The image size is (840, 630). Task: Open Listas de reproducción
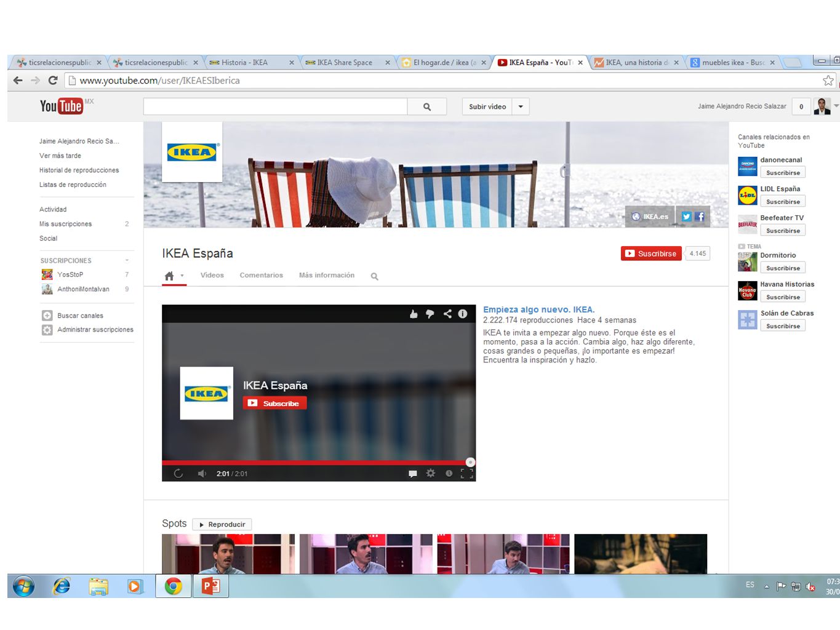pyautogui.click(x=73, y=185)
